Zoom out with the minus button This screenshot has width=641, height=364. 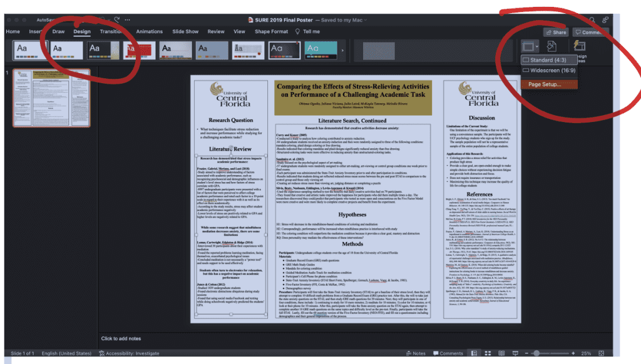526,353
